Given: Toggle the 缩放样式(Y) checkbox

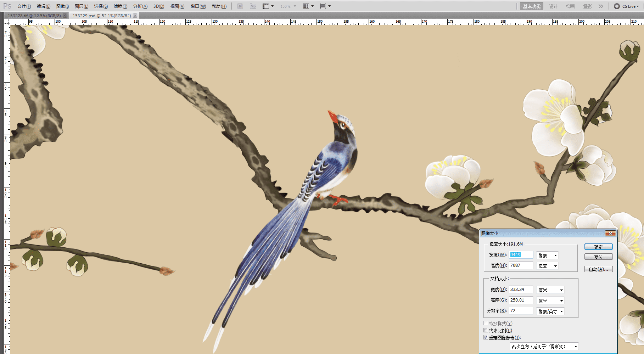Looking at the screenshot, I should (486, 323).
